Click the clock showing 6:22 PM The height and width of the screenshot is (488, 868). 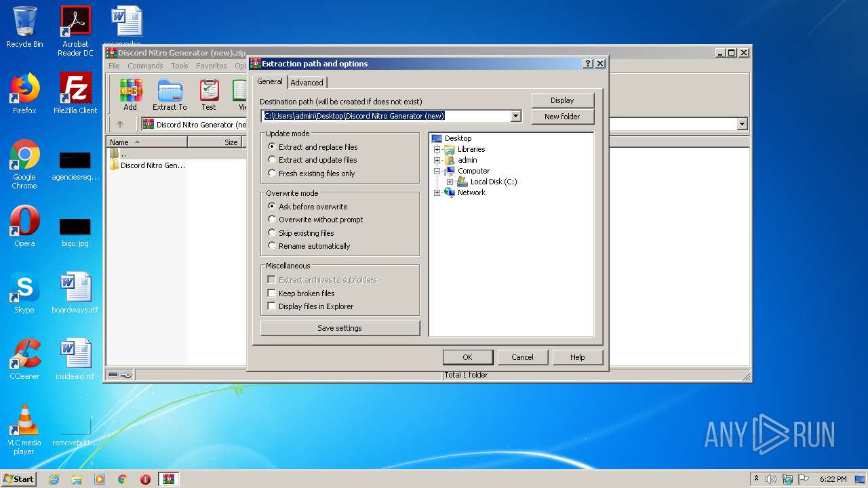(833, 479)
